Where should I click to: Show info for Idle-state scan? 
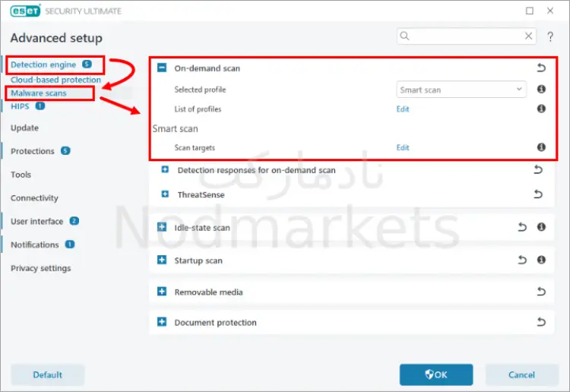pyautogui.click(x=541, y=227)
